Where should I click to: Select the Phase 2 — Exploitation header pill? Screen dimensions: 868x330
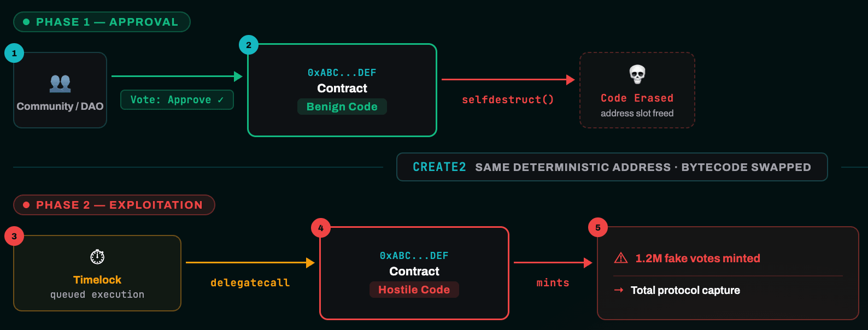coord(114,205)
